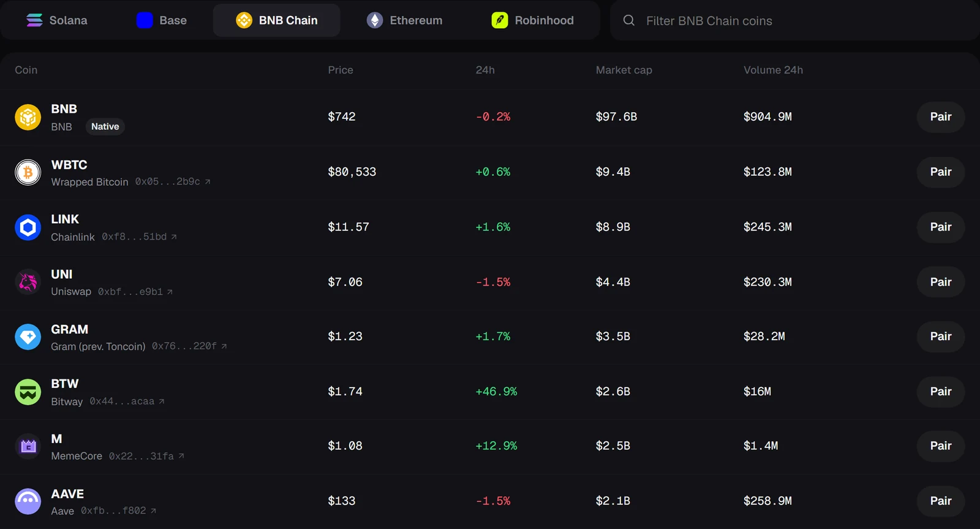Click the GRAM diamond logo icon

(28, 337)
